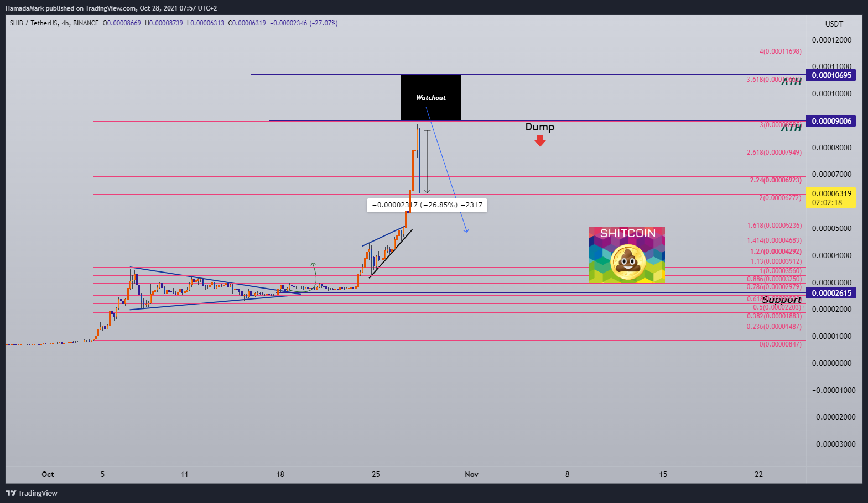Click the 0.00007000 price axis value
The width and height of the screenshot is (868, 503).
tap(831, 174)
